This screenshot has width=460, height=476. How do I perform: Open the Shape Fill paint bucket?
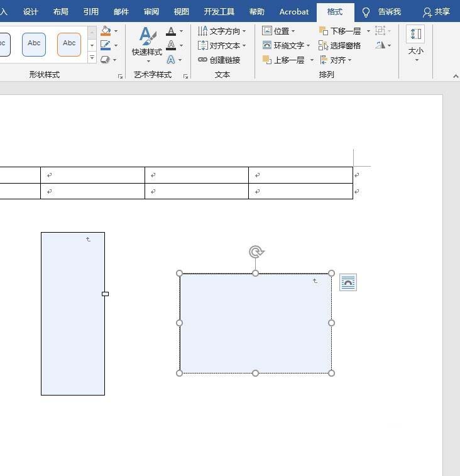point(106,31)
